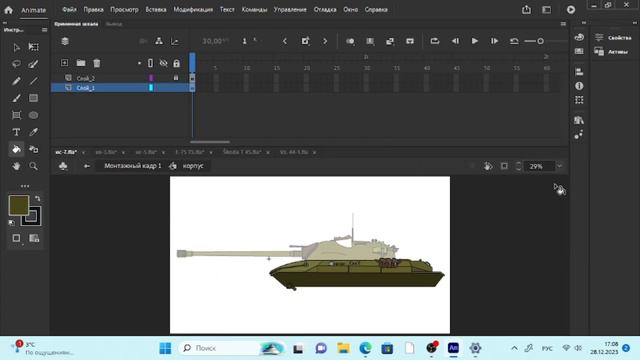Open the Edit Scene clapper dropdown
Screen dimensions: 640x360
tap(63, 166)
